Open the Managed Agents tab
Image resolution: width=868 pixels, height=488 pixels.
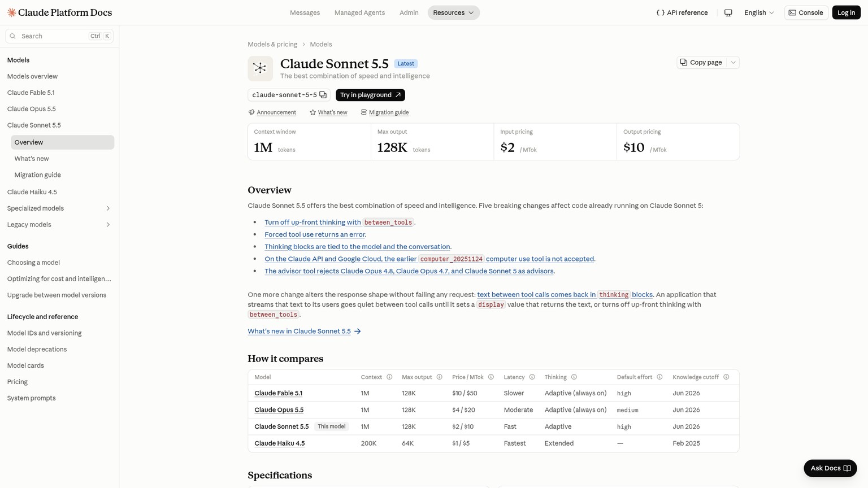click(x=359, y=12)
